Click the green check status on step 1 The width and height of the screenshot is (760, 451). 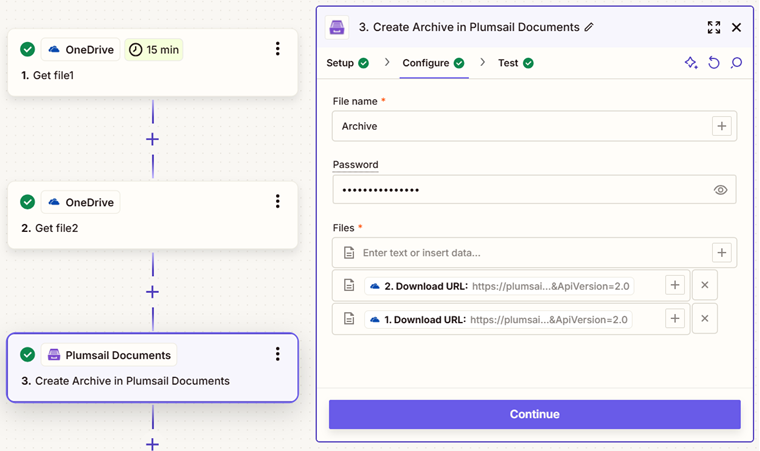pos(28,49)
